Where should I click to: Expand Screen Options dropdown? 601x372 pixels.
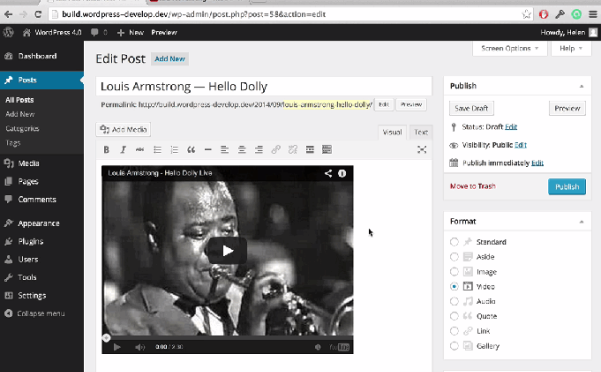(x=510, y=49)
